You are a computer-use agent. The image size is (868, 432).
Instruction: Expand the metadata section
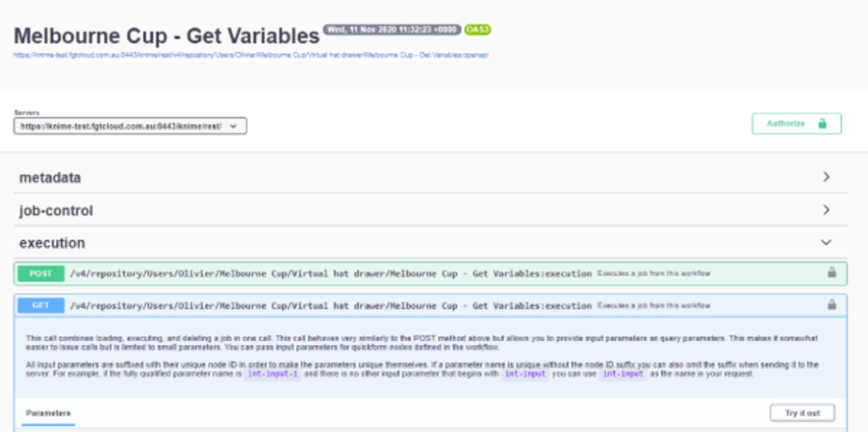point(826,177)
